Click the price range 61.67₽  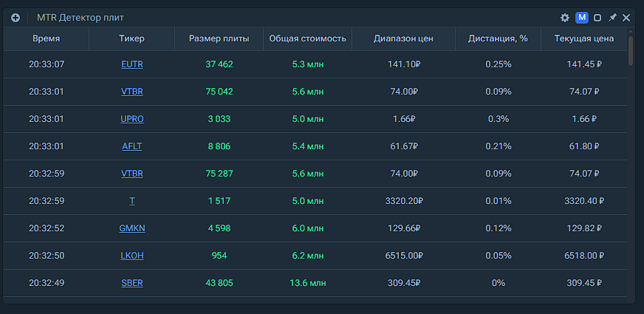(403, 146)
